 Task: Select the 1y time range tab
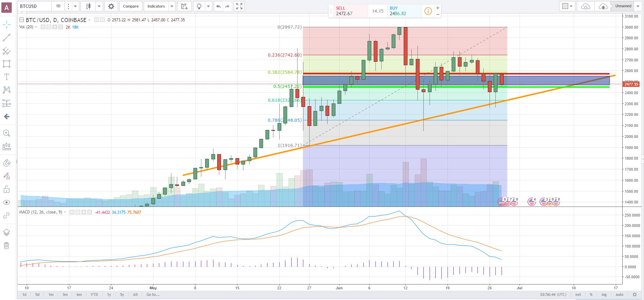[x=109, y=294]
